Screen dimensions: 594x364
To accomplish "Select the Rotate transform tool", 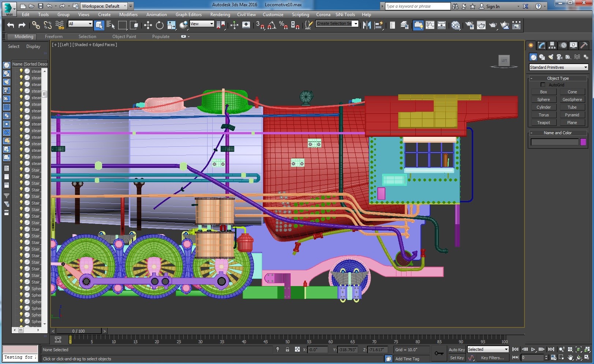I will point(160,25).
